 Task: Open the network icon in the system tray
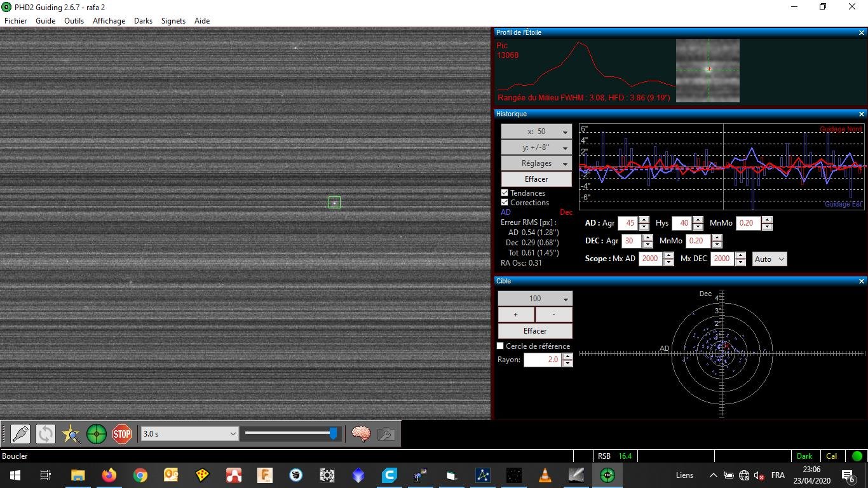tap(744, 475)
